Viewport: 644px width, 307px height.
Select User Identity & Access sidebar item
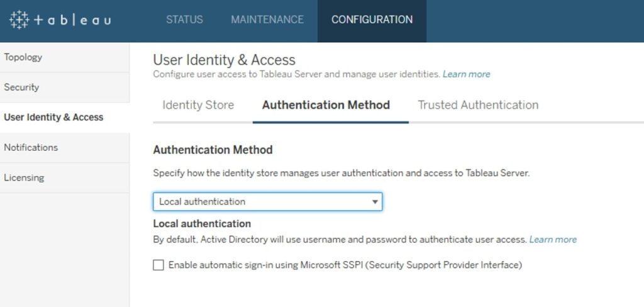pyautogui.click(x=65, y=118)
